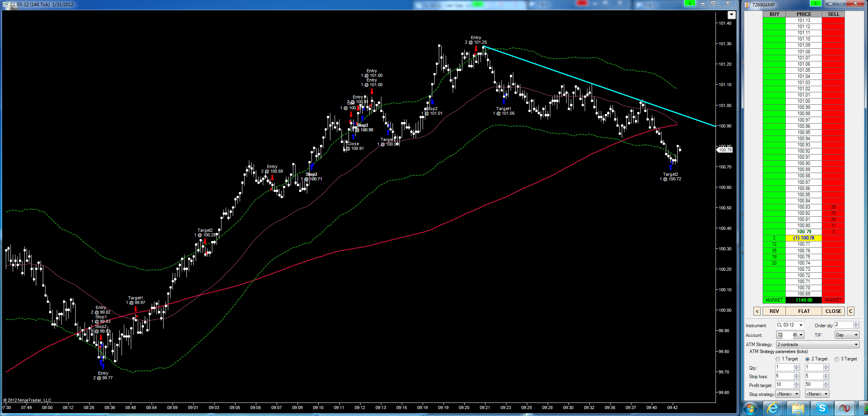The height and width of the screenshot is (416, 868).
Task: Click the second target Qty stepper
Action: (x=826, y=367)
